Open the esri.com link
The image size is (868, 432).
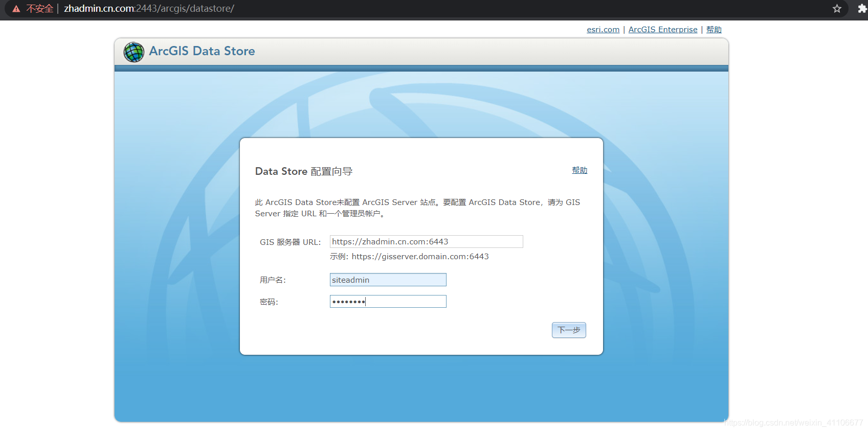[603, 30]
